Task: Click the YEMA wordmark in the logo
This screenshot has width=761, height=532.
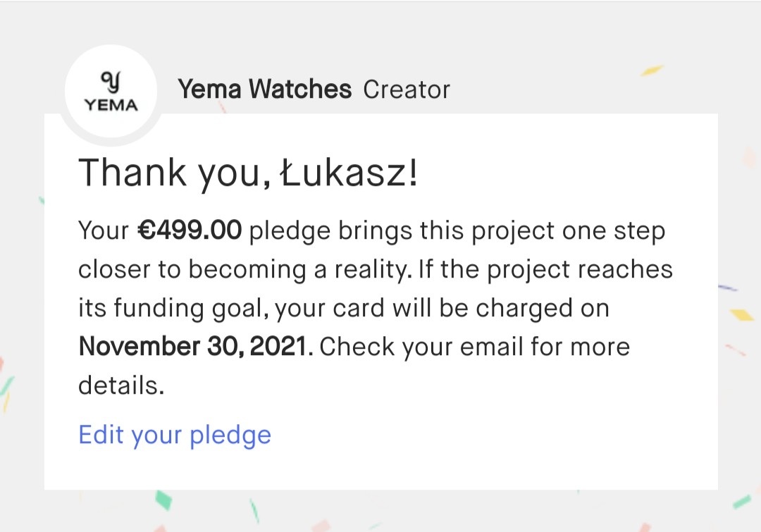Action: 111,106
